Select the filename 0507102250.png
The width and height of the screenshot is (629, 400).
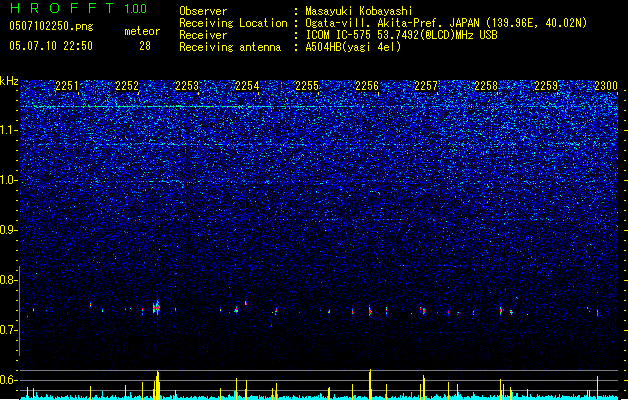[51, 26]
